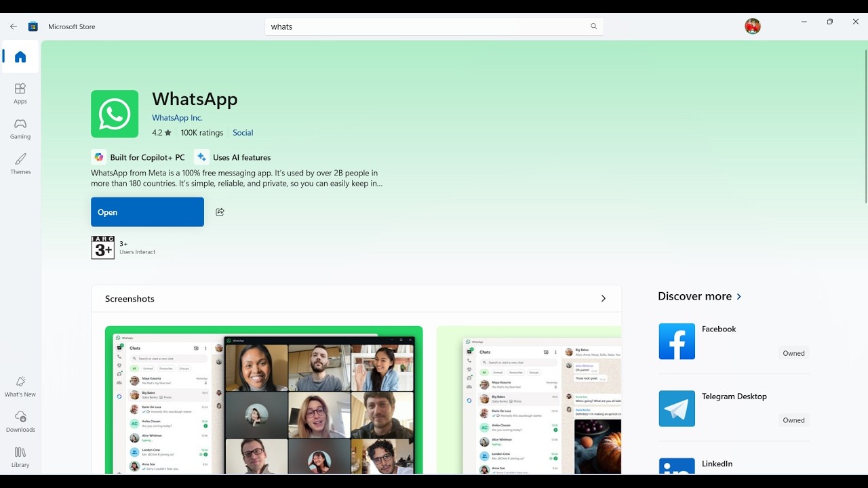The width and height of the screenshot is (868, 488).
Task: Expand Screenshots with the chevron arrow
Action: pos(603,298)
